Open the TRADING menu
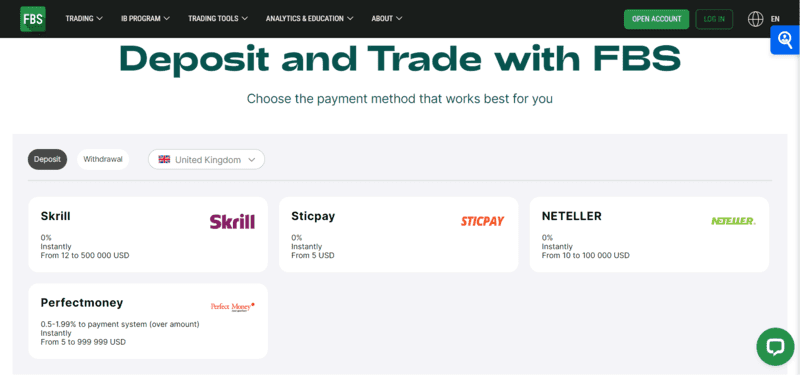The height and width of the screenshot is (375, 800). pyautogui.click(x=84, y=19)
